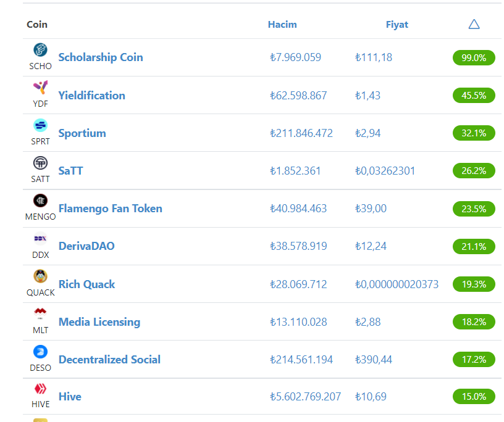This screenshot has width=504, height=422.
Task: Open the Scholarship Coin link
Action: (x=101, y=57)
